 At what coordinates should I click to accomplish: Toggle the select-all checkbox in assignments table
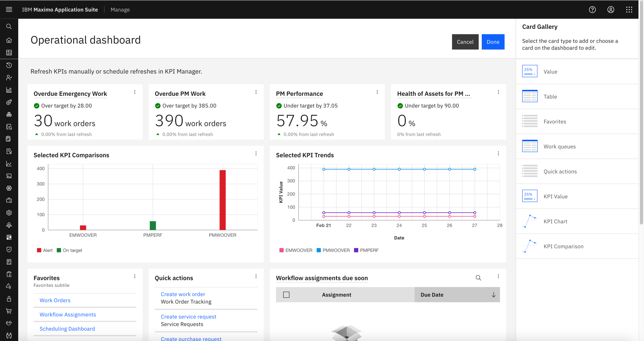pyautogui.click(x=286, y=294)
